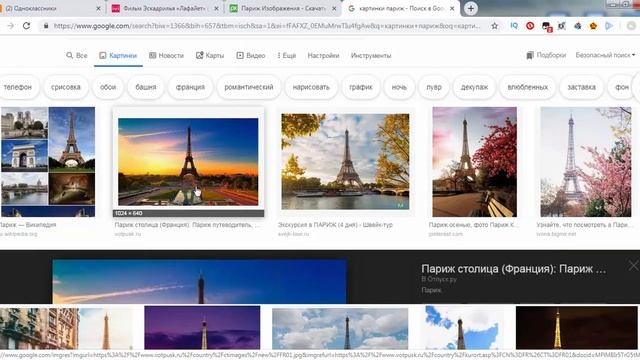
Task: Filter by телефон chip
Action: (18, 87)
